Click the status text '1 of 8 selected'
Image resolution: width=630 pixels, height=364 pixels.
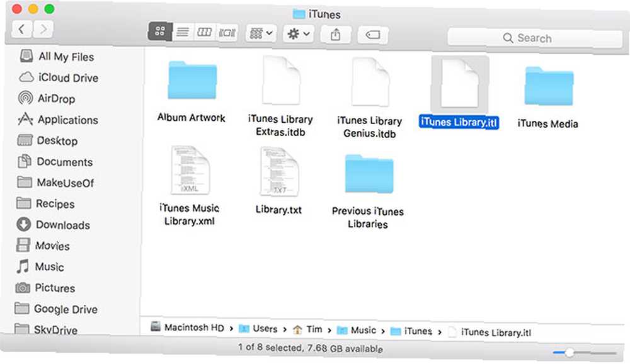click(270, 347)
